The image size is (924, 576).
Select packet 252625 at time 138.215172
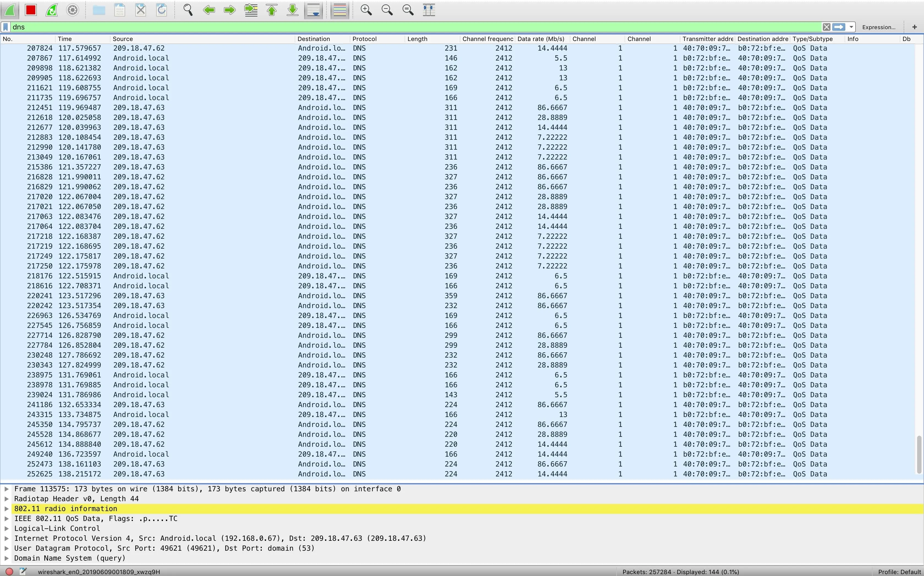coord(457,474)
